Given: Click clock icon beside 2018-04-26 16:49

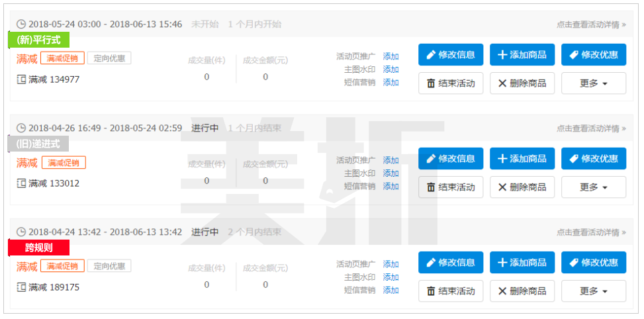Looking at the screenshot, I should pyautogui.click(x=21, y=128).
